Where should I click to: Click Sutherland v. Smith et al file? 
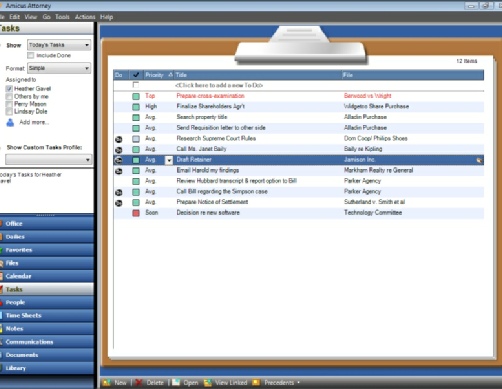coord(374,202)
